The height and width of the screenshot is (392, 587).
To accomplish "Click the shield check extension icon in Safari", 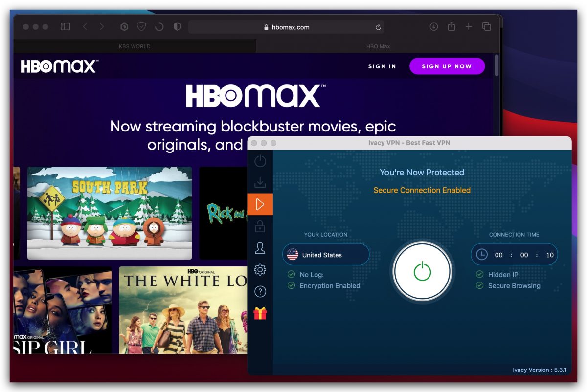I will click(141, 27).
